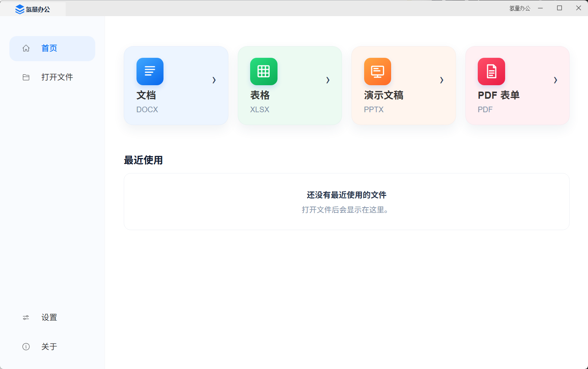
Task: Click the sliders icon beside 设置
Action: [x=26, y=318]
